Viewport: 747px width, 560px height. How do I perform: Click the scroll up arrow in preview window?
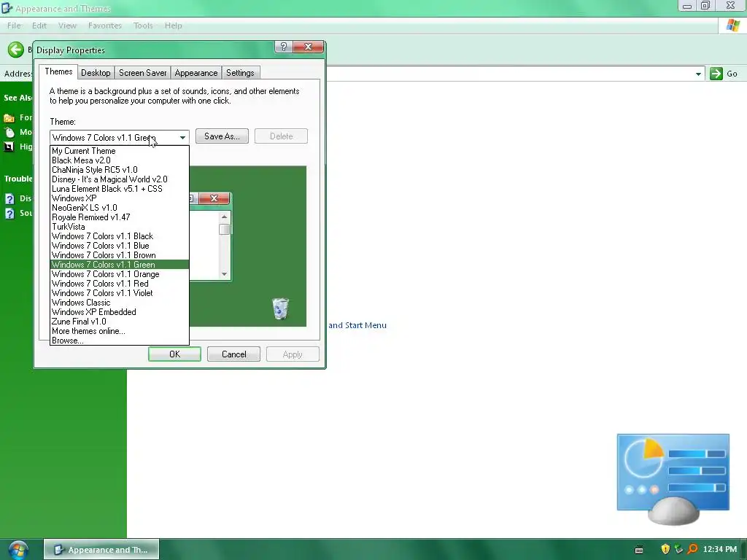[x=225, y=217]
